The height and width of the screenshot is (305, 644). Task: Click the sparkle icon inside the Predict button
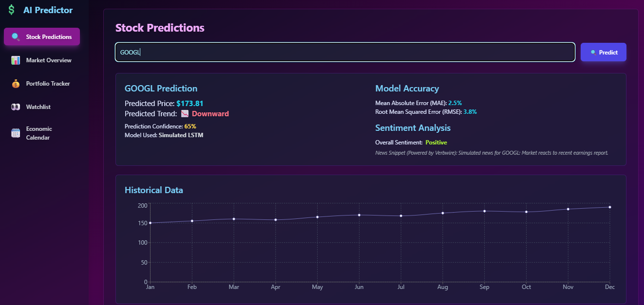(593, 52)
